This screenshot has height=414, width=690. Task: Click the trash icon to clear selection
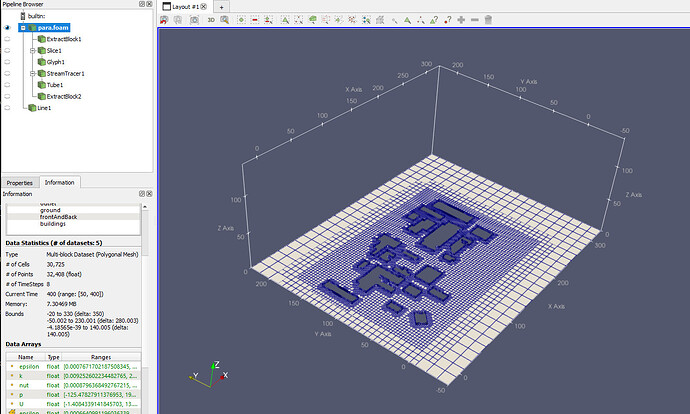click(x=488, y=20)
